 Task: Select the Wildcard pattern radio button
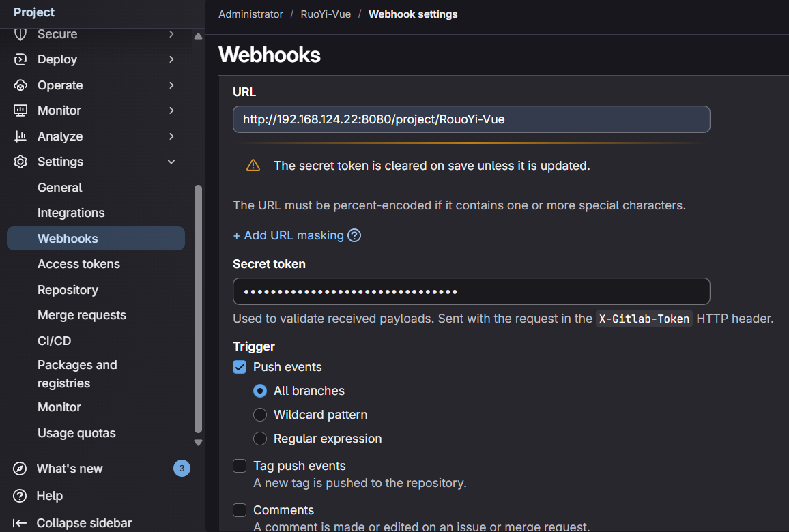coord(259,415)
